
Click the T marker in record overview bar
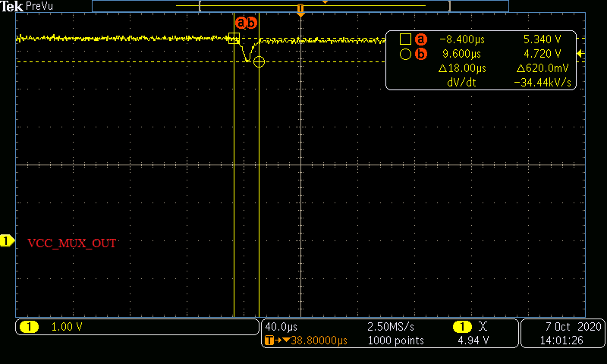pyautogui.click(x=300, y=8)
